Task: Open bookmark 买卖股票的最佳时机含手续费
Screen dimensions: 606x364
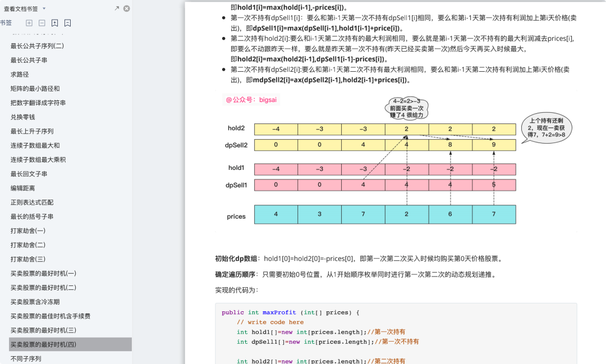Action: (x=50, y=316)
